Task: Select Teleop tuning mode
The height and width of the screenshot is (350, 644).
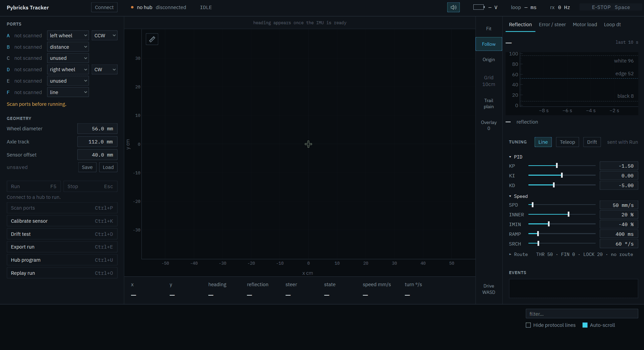Action: (567, 142)
